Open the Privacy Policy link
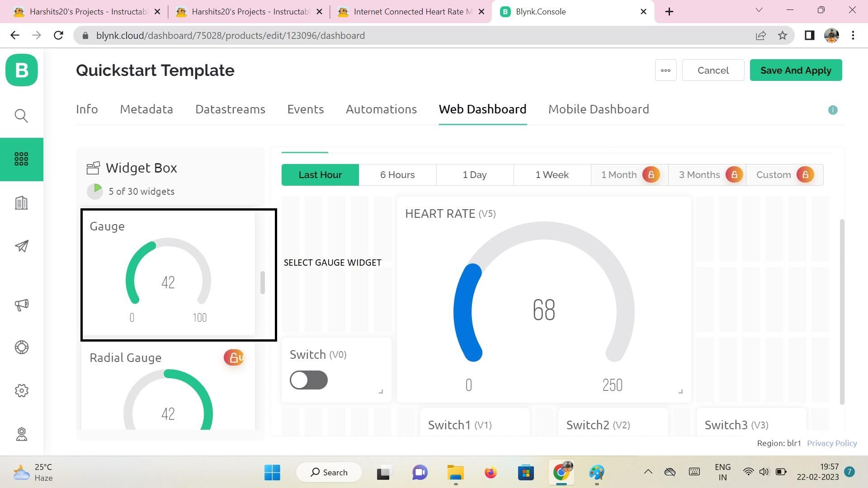 831,443
